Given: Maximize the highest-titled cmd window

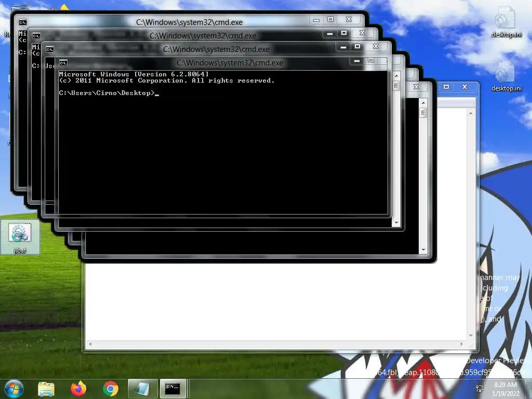Looking at the screenshot, I should (x=330, y=19).
